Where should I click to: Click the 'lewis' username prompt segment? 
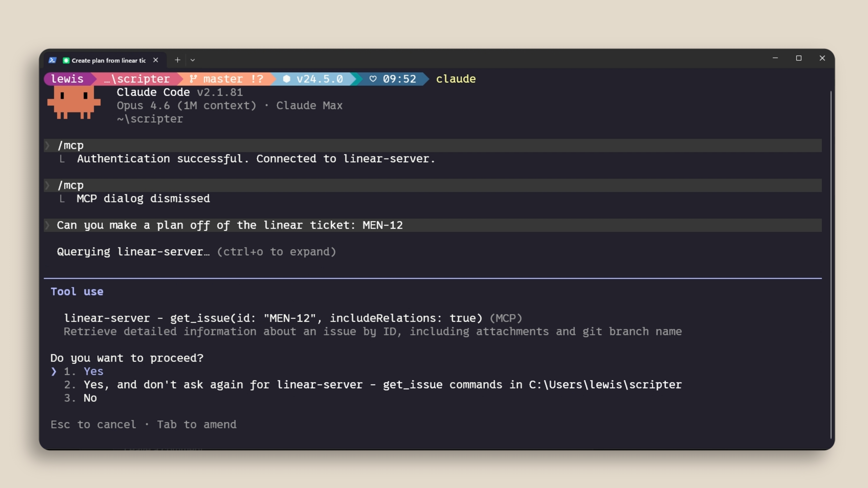click(x=67, y=79)
